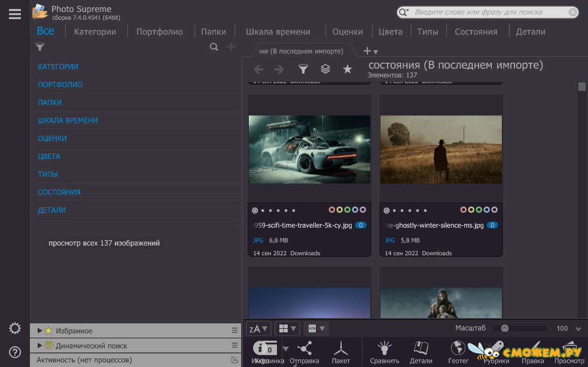The image size is (588, 367).
Task: Expand the Избранное section
Action: 39,331
